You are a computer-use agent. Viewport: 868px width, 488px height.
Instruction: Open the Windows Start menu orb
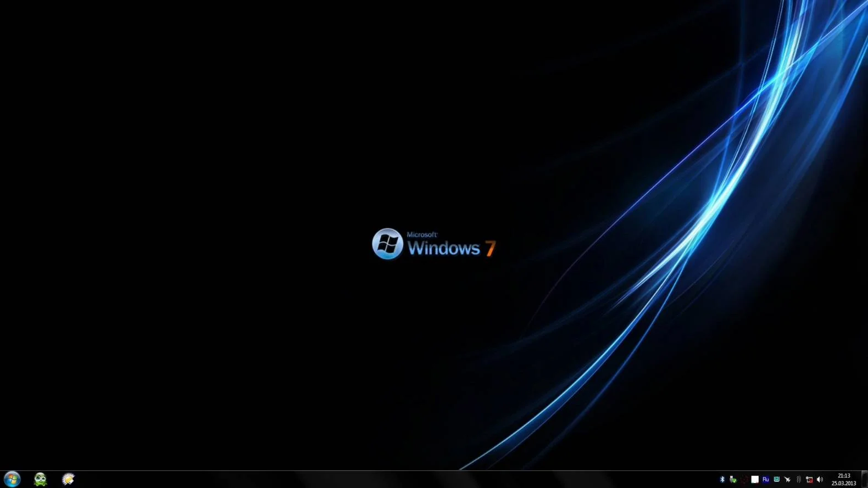[12, 479]
